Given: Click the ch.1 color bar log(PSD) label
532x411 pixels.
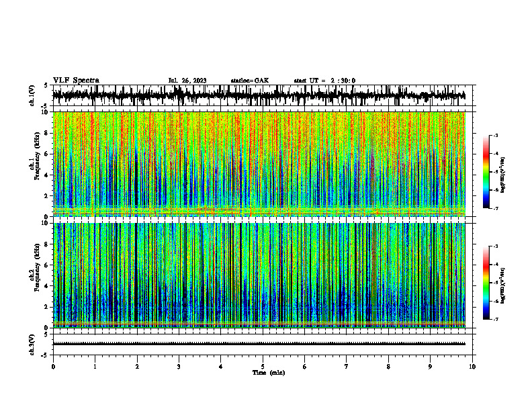Looking at the screenshot, I should [x=503, y=175].
